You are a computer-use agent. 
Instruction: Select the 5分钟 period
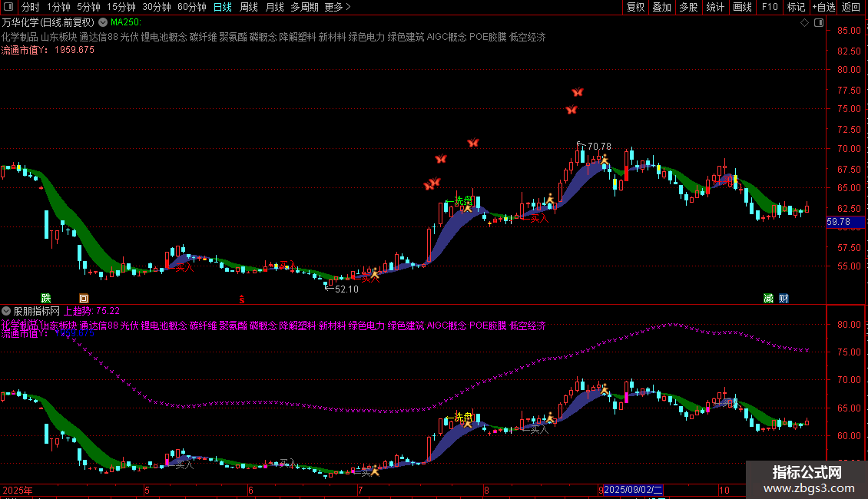pyautogui.click(x=88, y=7)
